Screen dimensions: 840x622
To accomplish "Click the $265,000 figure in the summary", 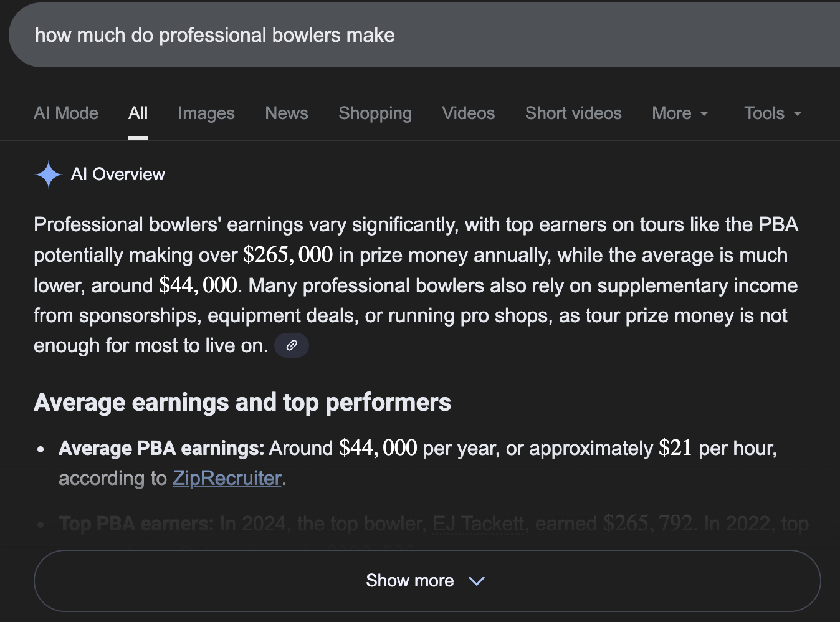I will 288,255.
